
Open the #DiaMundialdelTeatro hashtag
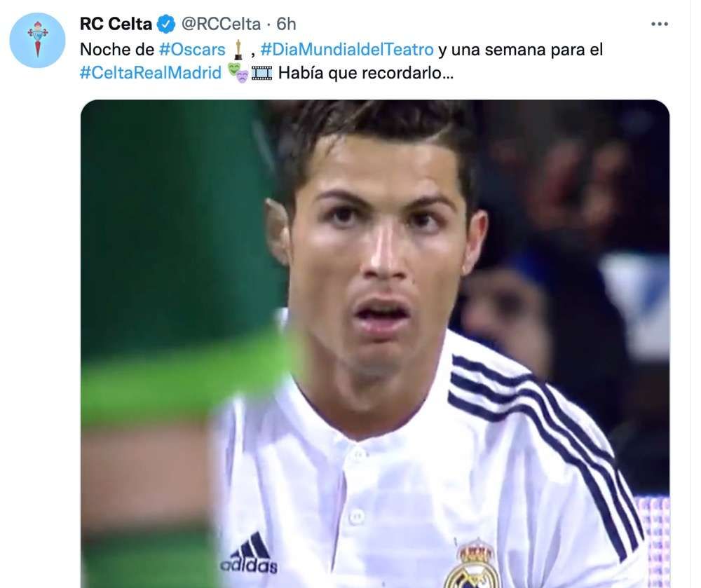347,50
